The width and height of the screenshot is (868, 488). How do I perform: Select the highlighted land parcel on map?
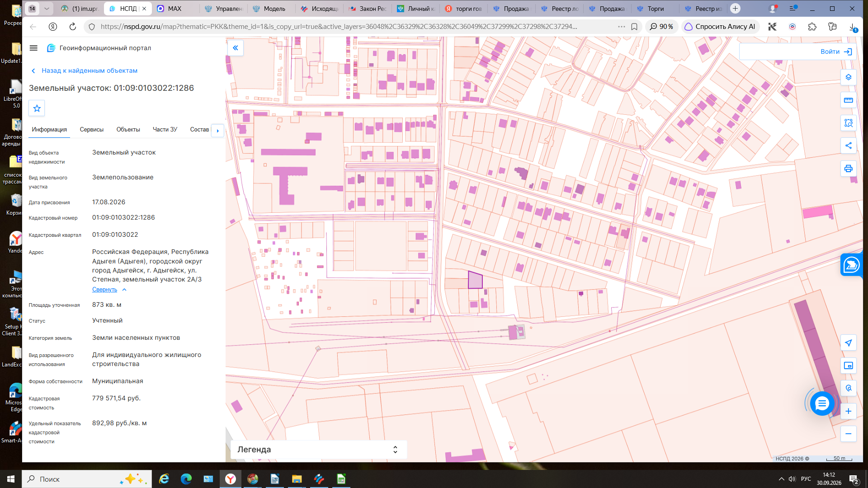coord(475,280)
